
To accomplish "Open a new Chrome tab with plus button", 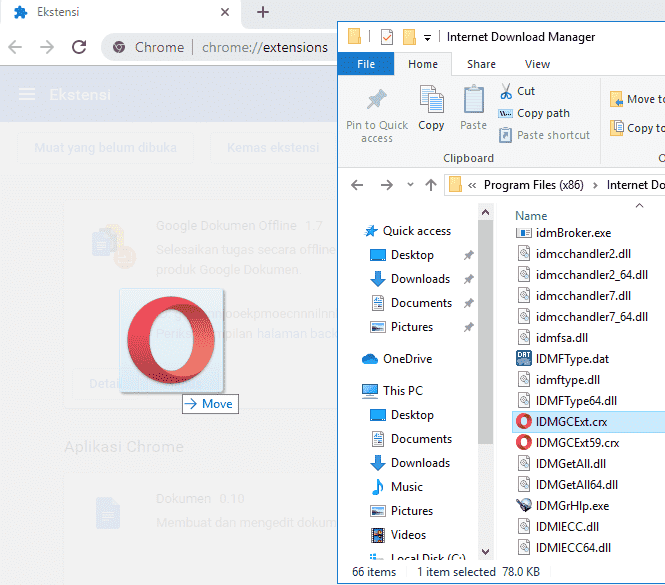I will click(263, 12).
